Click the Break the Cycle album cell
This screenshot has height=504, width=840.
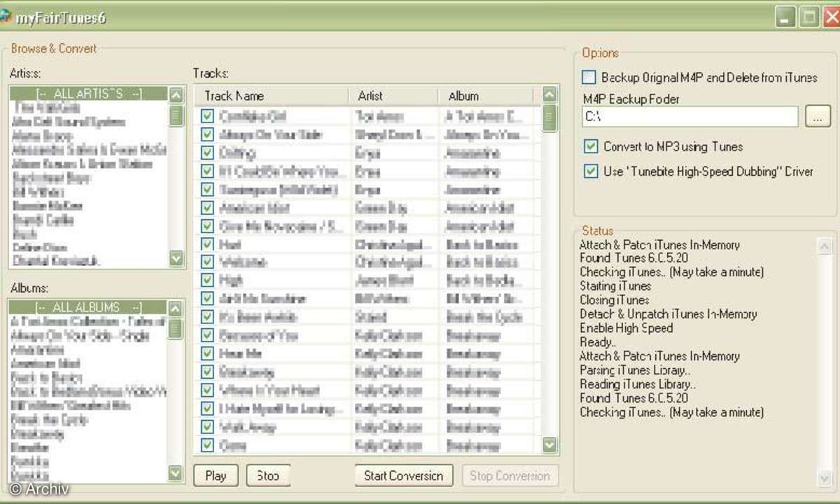[484, 317]
